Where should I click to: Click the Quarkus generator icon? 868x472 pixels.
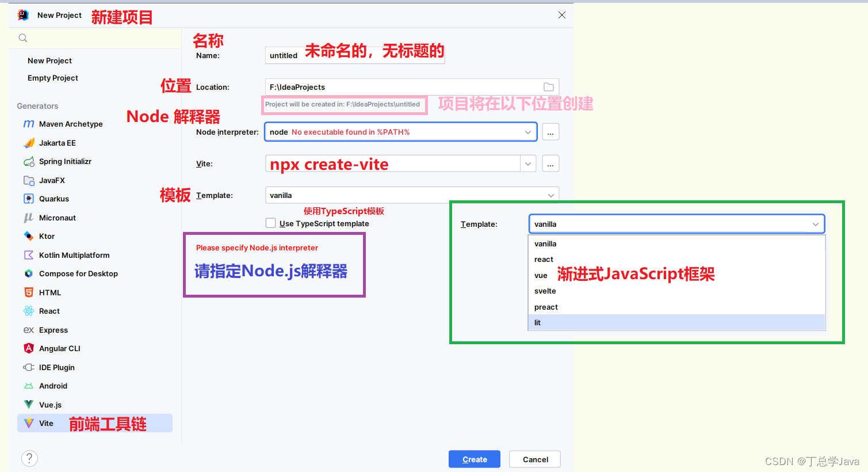pyautogui.click(x=29, y=199)
